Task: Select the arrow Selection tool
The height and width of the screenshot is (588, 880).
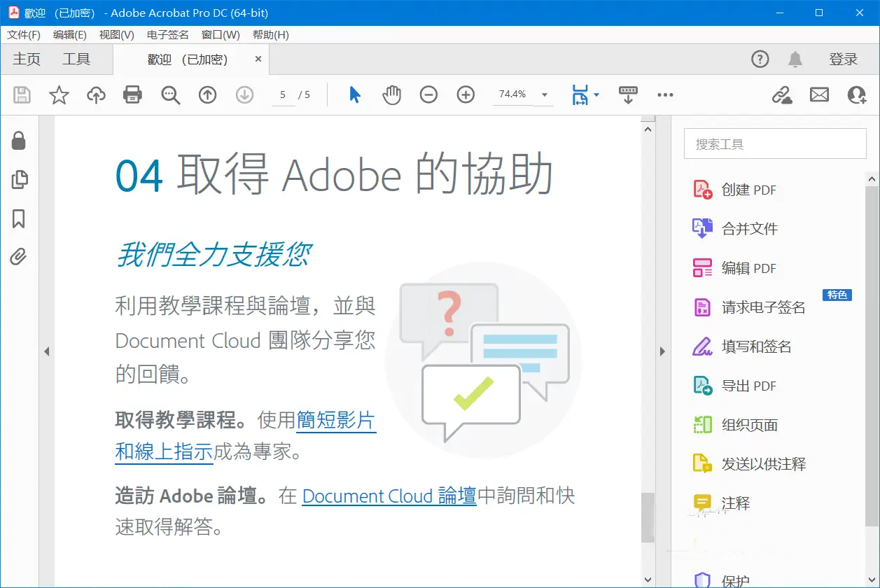Action: click(355, 94)
